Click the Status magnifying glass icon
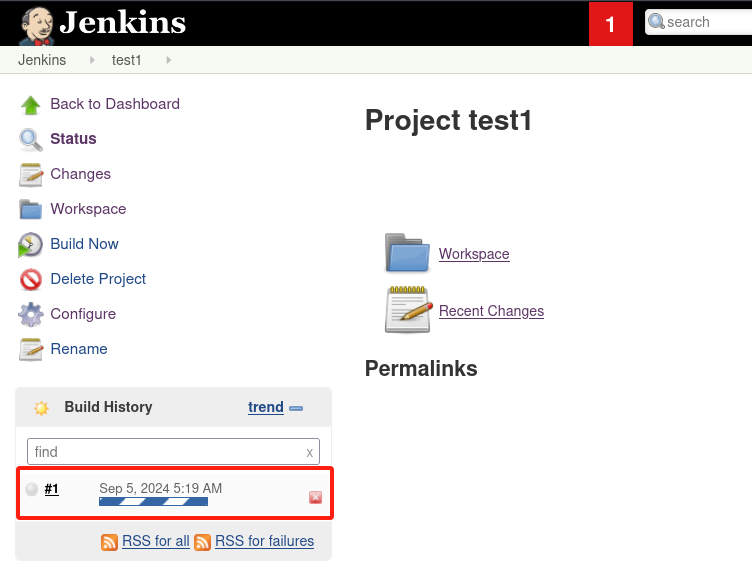Image resolution: width=752 pixels, height=569 pixels. pos(31,139)
